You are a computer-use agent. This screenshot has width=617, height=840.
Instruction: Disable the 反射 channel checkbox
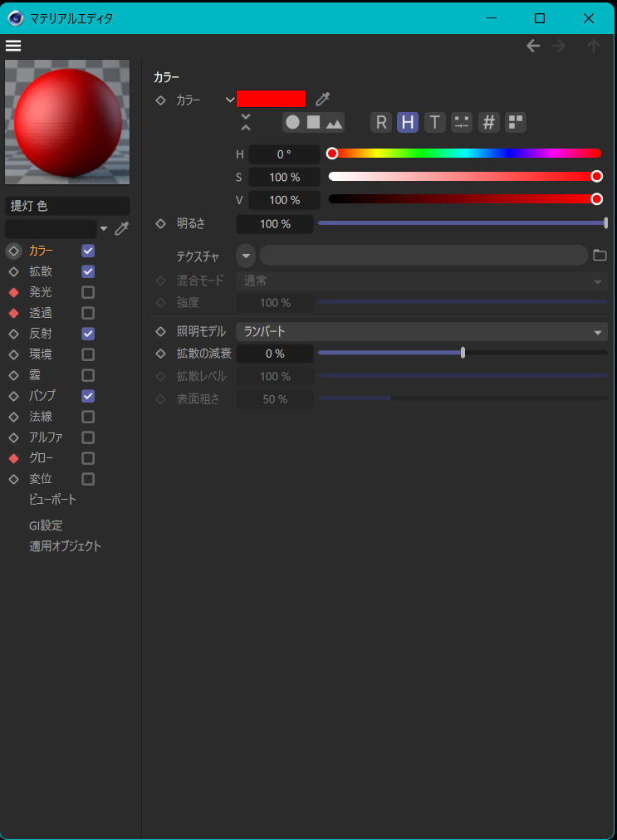[x=88, y=334]
